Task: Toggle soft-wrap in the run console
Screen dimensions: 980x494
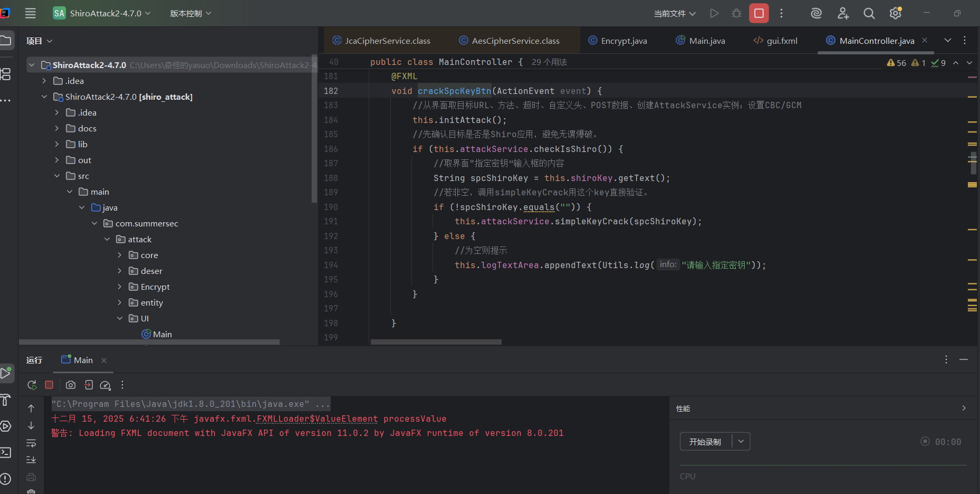Action: [31, 443]
